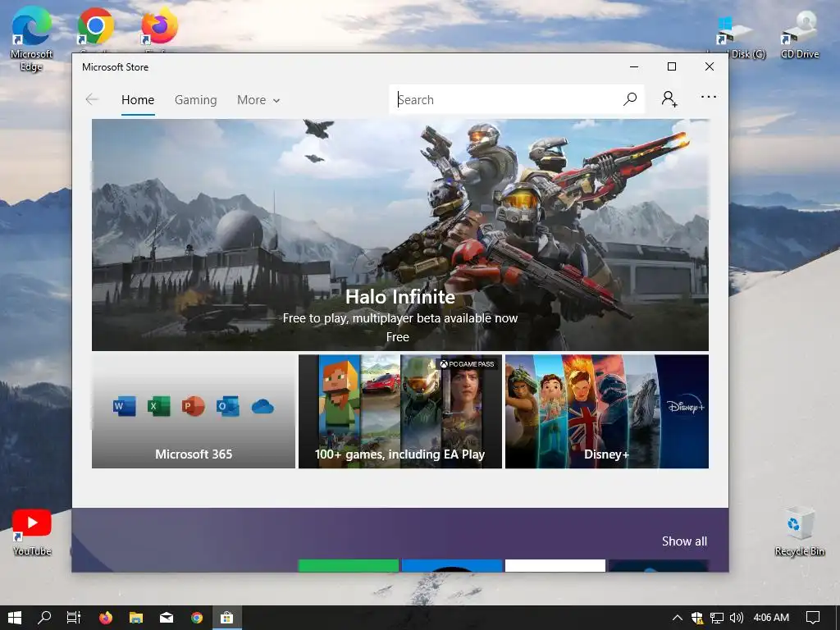
Task: Click the search magnifier icon in Store
Action: tap(630, 99)
